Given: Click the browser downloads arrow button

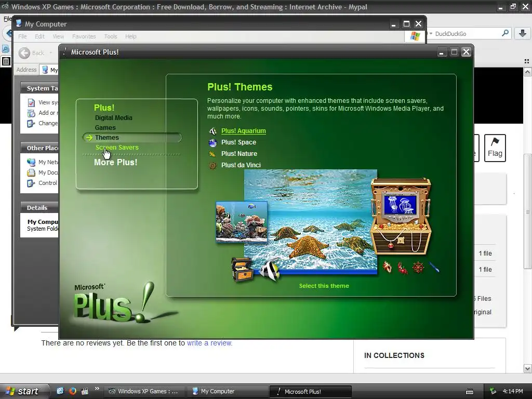Looking at the screenshot, I should [523, 33].
